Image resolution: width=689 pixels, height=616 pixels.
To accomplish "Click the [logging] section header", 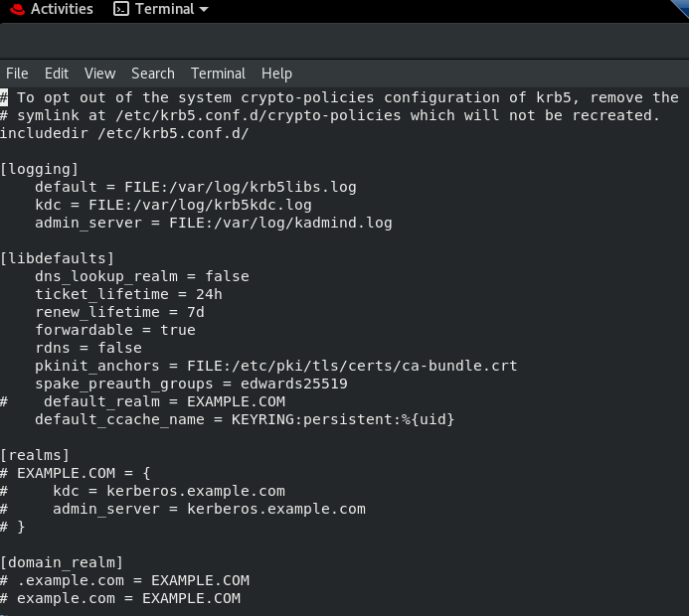I will [40, 169].
